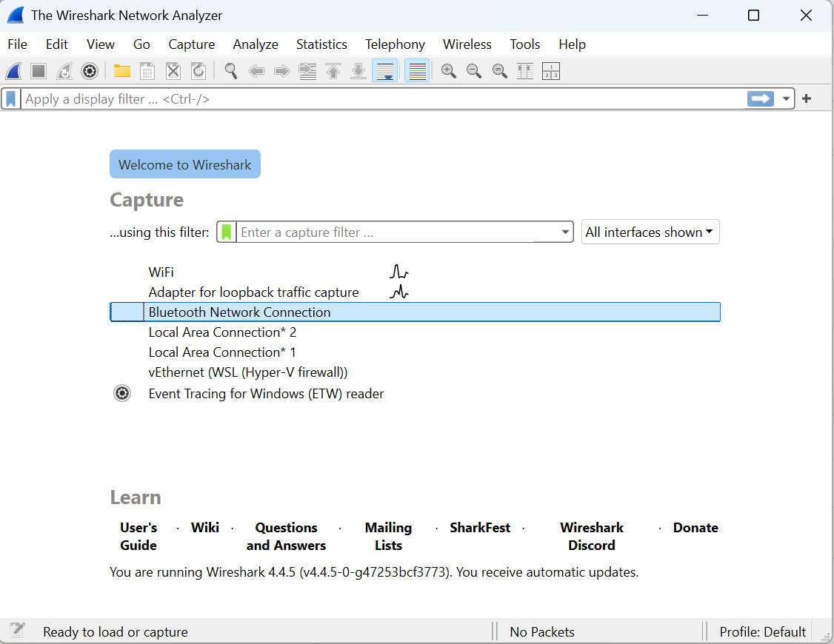Click into the display filter input field
Screen dimensions: 834x644
coord(370,99)
